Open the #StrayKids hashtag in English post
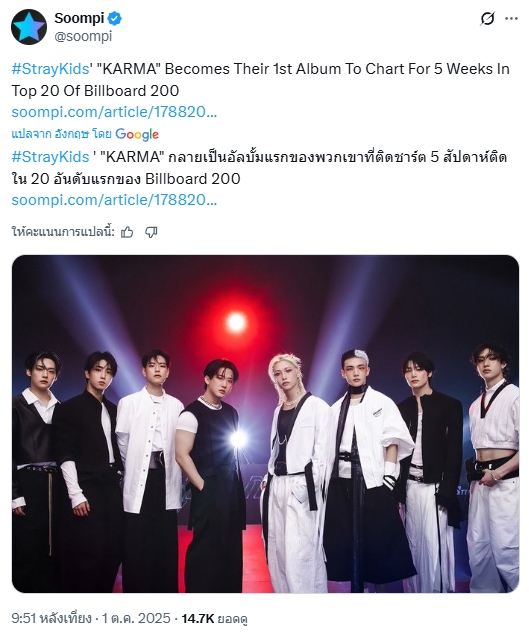 (50, 69)
